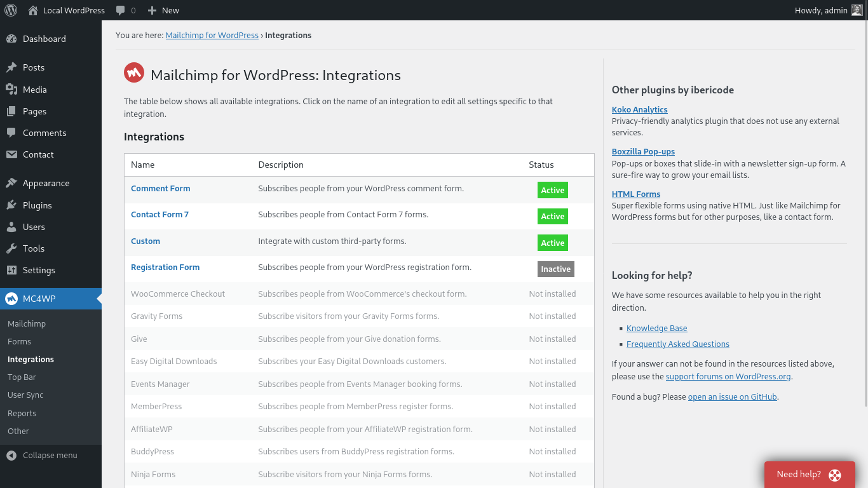Follow the Mailchimp for WordPress breadcrumb
The height and width of the screenshot is (488, 868).
click(212, 35)
